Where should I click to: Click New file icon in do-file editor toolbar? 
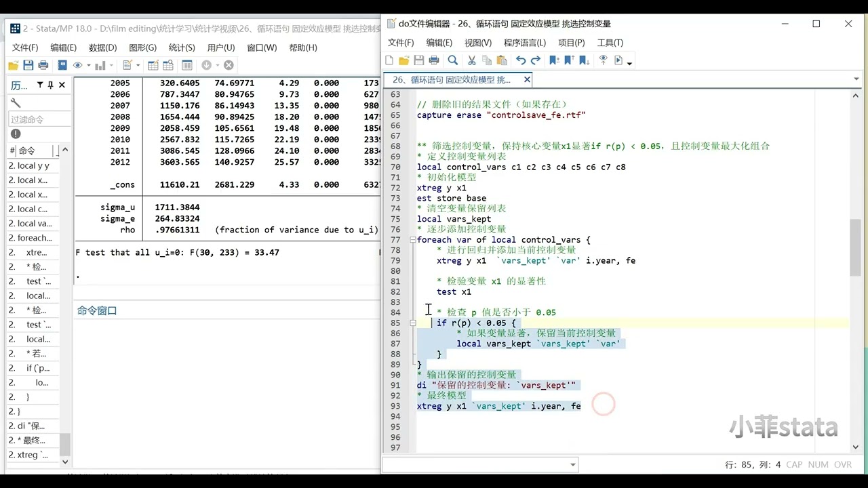point(389,60)
